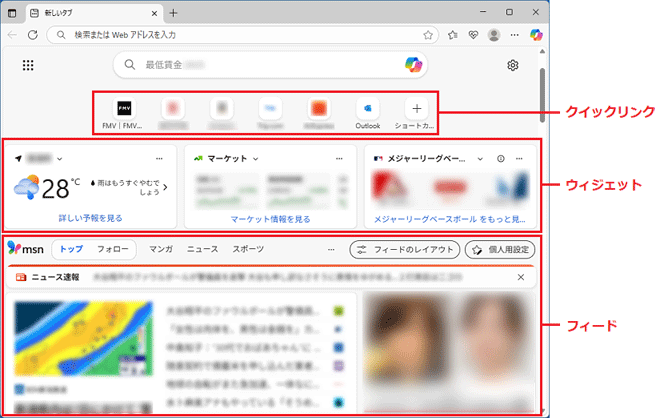Viewport: 664px width, 418px height.
Task: Click the page search box
Action: (x=270, y=65)
